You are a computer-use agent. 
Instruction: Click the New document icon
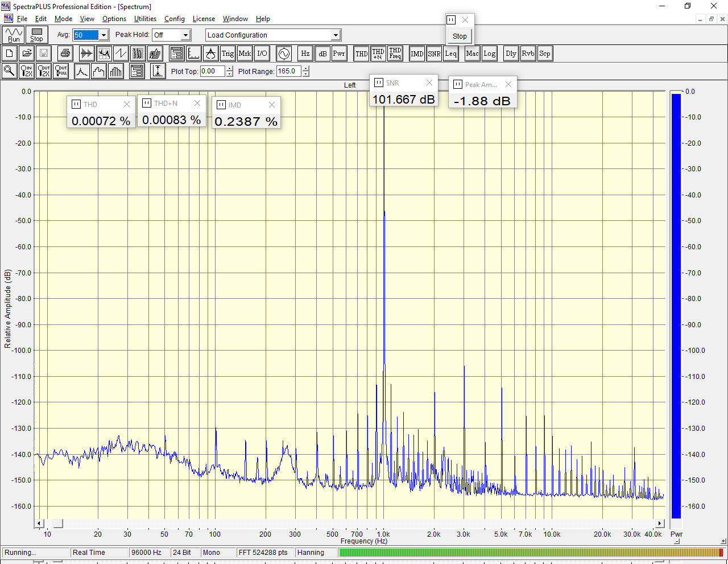(10, 53)
